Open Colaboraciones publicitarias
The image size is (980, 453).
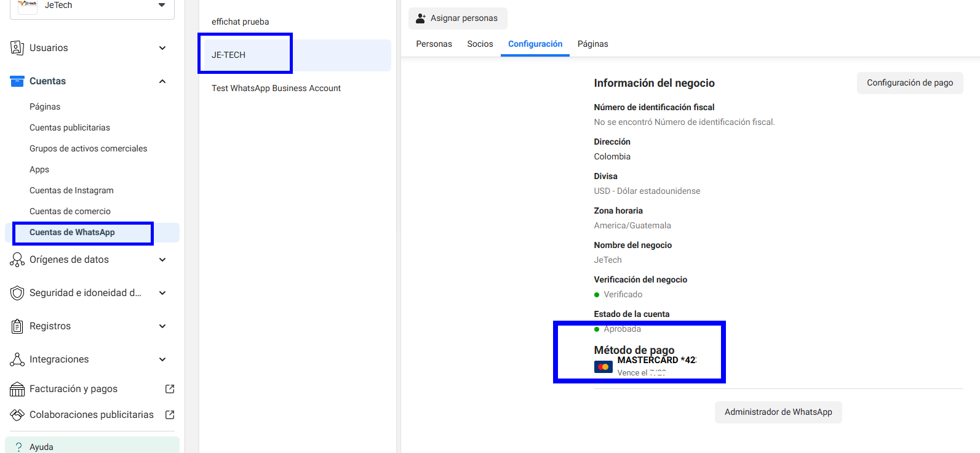[x=92, y=415]
